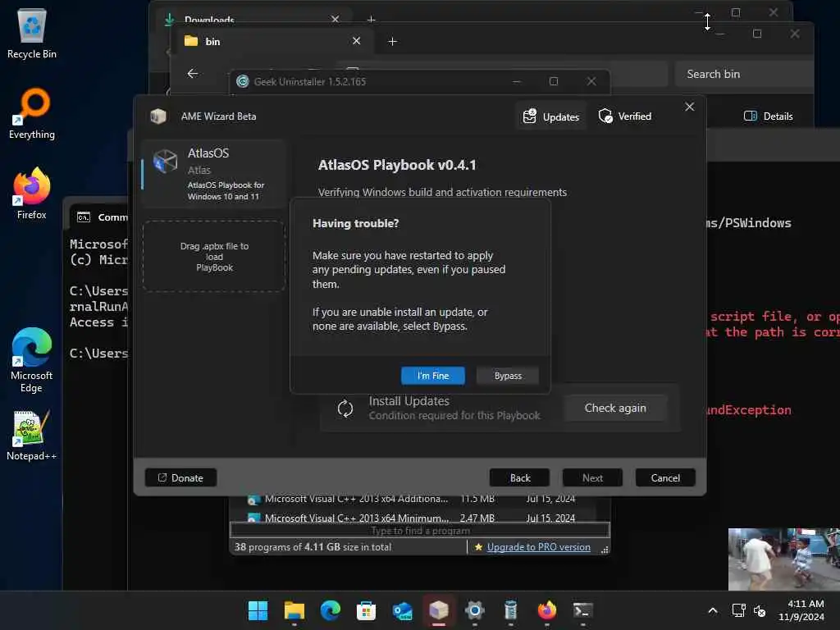Click the Next button in AME Wizard

592,478
